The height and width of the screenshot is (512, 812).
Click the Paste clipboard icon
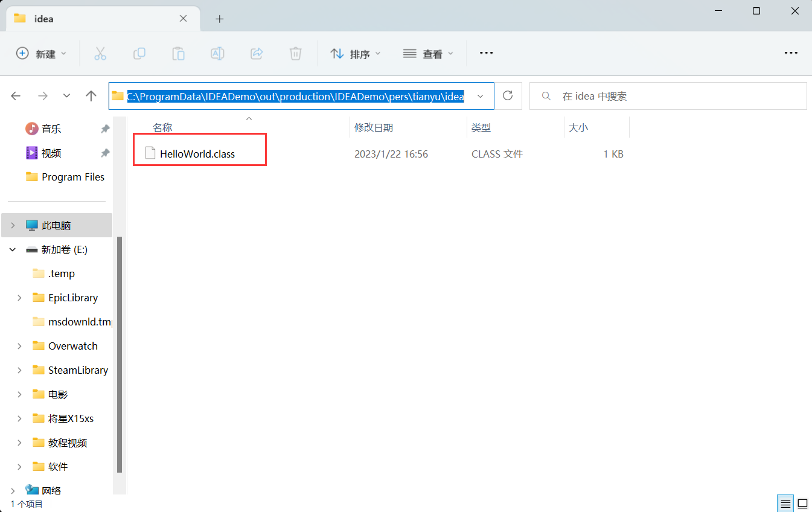coord(178,54)
